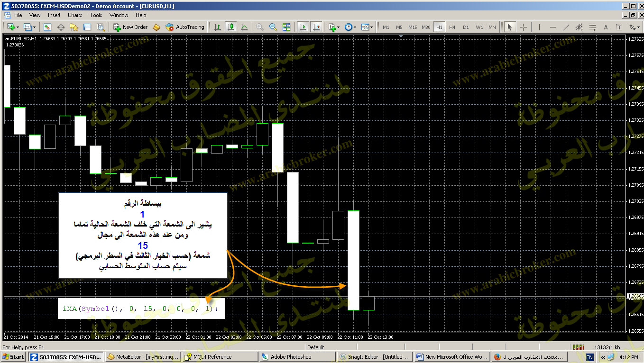The height and width of the screenshot is (363, 644).
Task: Expand the EURUSD,H1 chart title triangle
Action: coord(7,39)
